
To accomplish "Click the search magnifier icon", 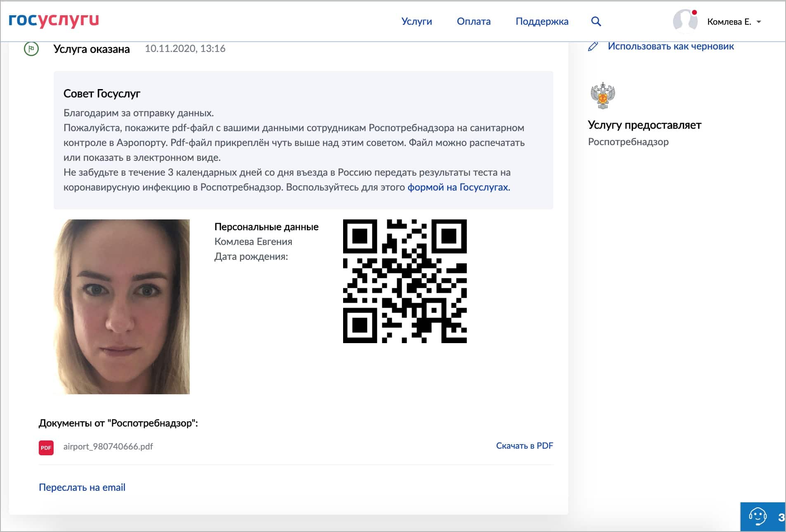I will coord(596,21).
